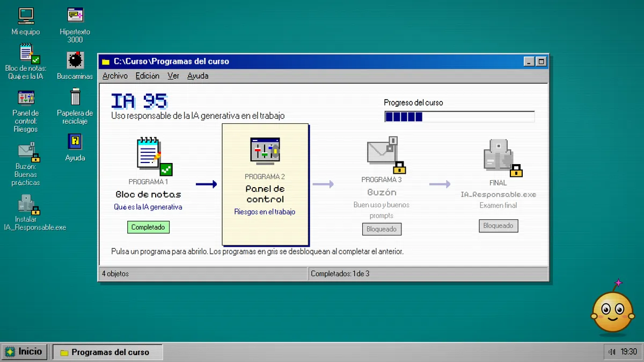This screenshot has height=362, width=644.
Task: Open Buzón: Buenas prácticas desktop icon
Action: pos(26,164)
